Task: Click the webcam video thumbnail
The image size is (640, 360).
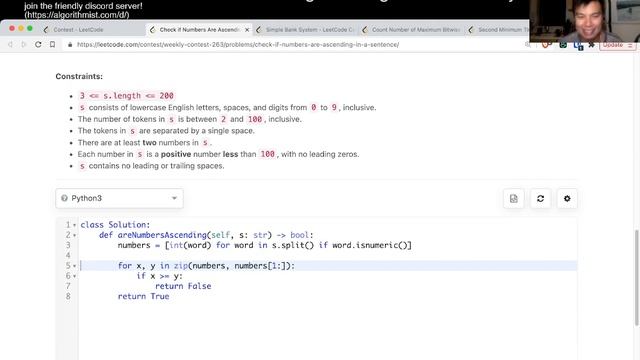Action: [584, 20]
